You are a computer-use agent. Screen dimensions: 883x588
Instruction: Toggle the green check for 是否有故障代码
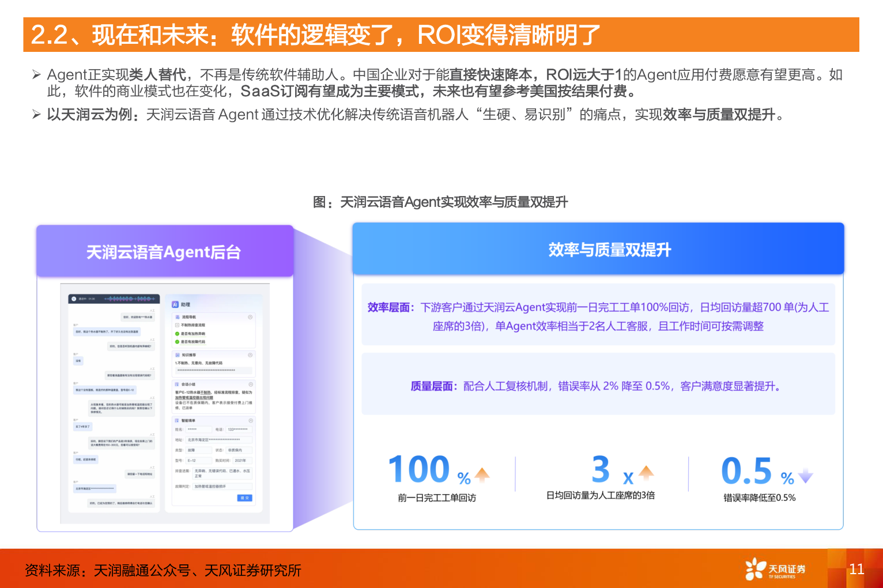[177, 341]
